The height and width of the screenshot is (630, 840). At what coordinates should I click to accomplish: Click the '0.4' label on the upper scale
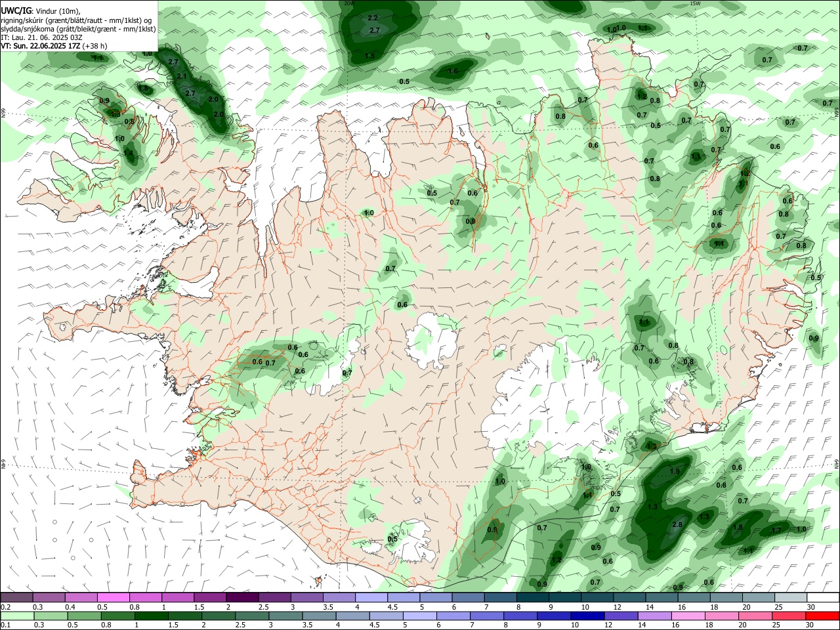pyautogui.click(x=70, y=607)
